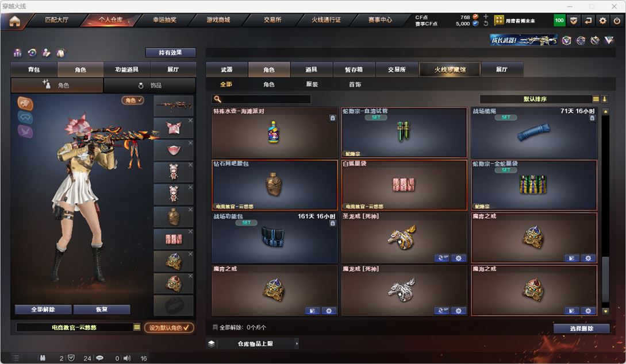This screenshot has width=626, height=364.
Task: Toggle 设为默认角色 default character button
Action: tap(169, 327)
